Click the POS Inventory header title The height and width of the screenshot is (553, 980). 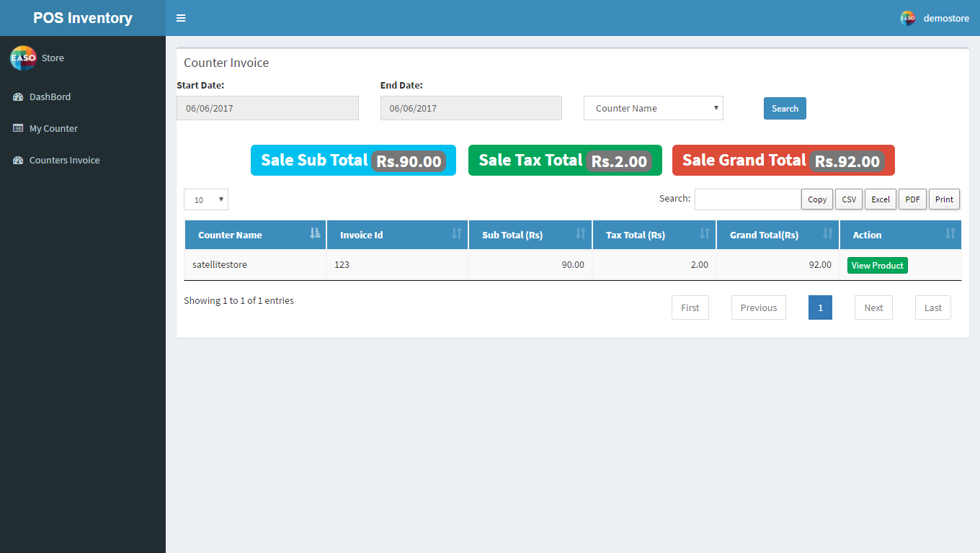point(83,18)
